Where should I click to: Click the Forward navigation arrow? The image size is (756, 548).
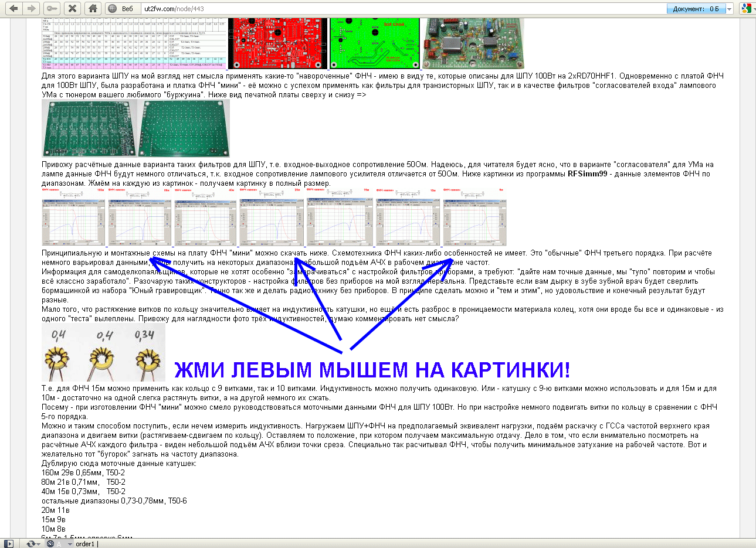click(x=32, y=8)
